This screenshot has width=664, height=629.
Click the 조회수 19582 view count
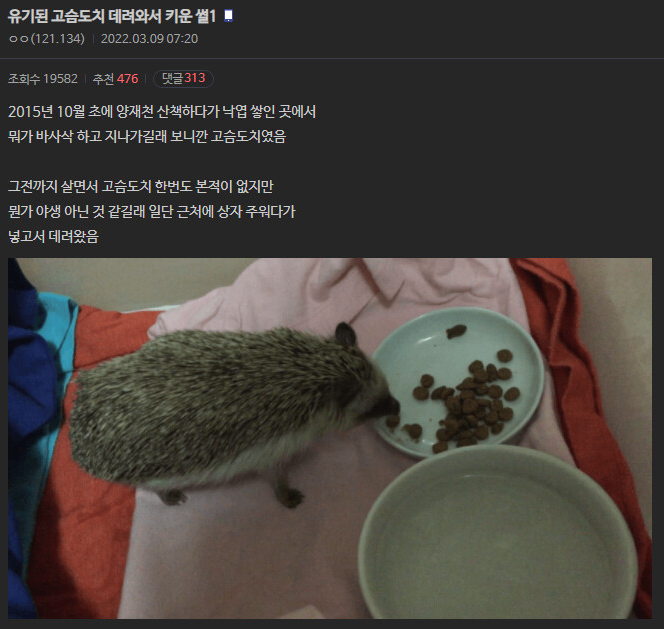click(x=43, y=79)
